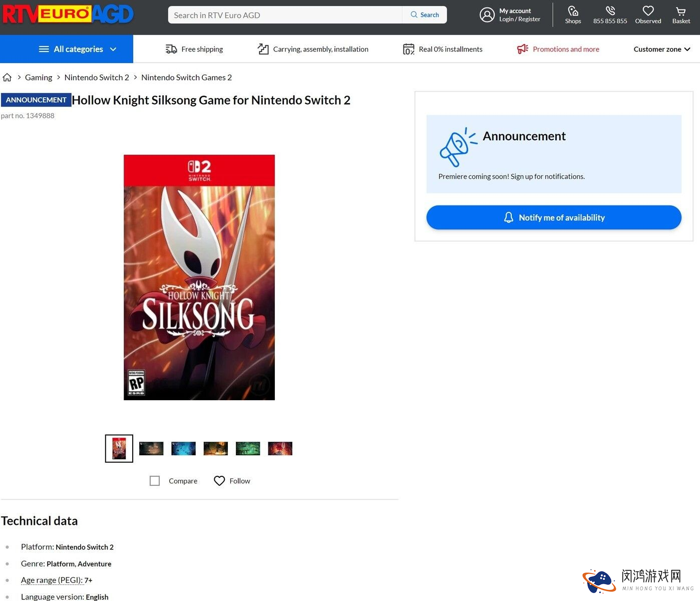
Task: Tick the Compare checkbox
Action: click(155, 481)
